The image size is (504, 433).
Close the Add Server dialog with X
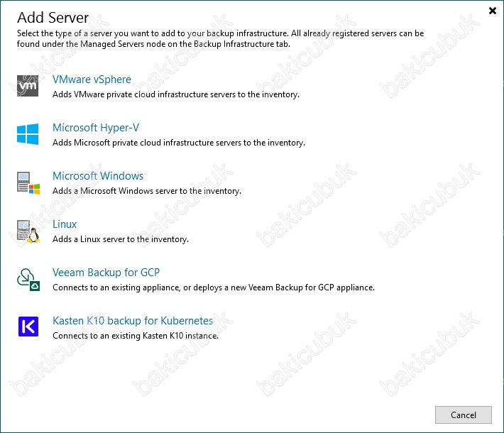493,11
